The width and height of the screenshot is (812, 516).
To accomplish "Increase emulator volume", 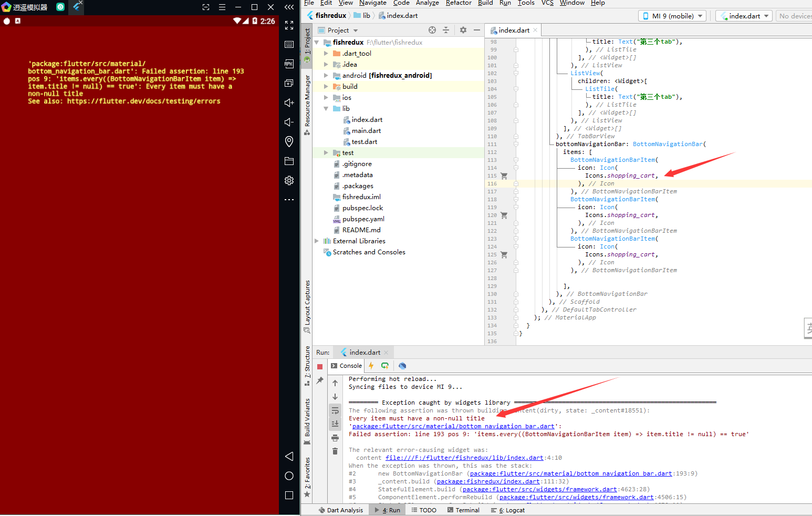I will 289,102.
